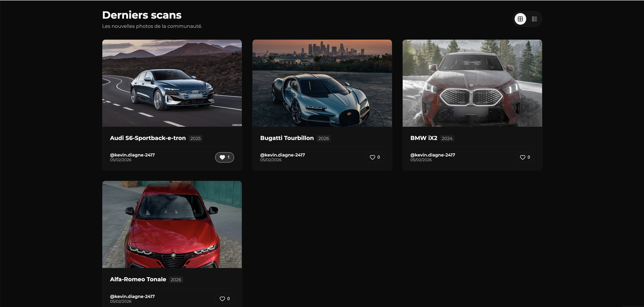Open @kevin.diagne-2417 profile on the Audi card
The height and width of the screenshot is (307, 644).
point(133,155)
